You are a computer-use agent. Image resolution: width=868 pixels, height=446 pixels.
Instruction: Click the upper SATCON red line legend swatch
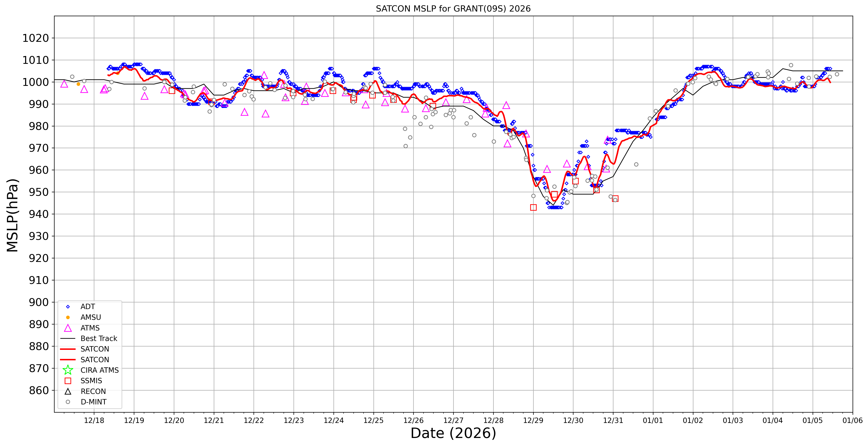point(68,349)
